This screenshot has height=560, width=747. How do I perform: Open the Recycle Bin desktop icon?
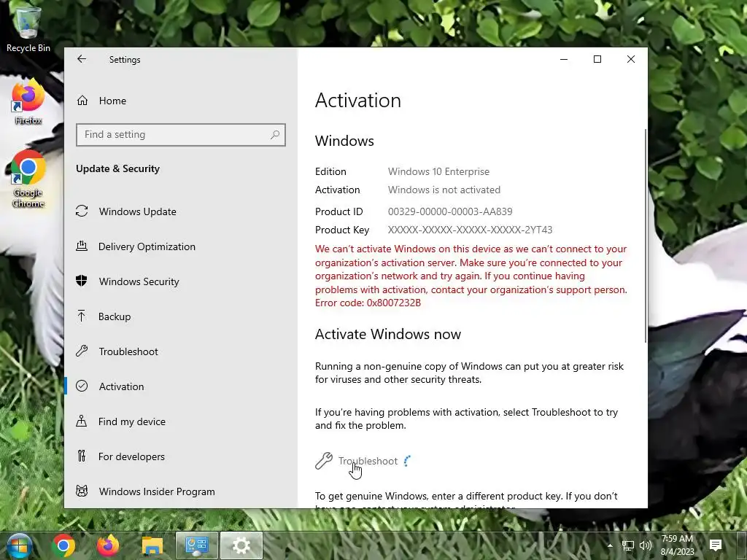pyautogui.click(x=28, y=29)
